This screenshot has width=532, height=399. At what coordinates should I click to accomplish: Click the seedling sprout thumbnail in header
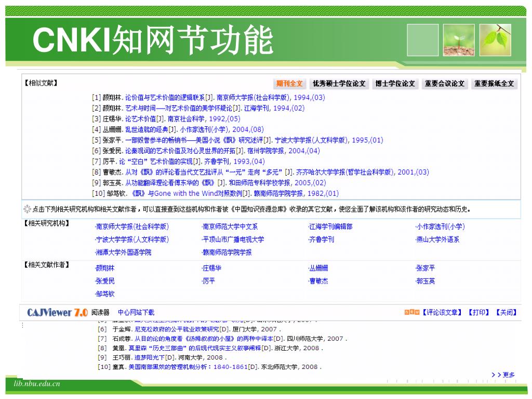pos(459,40)
